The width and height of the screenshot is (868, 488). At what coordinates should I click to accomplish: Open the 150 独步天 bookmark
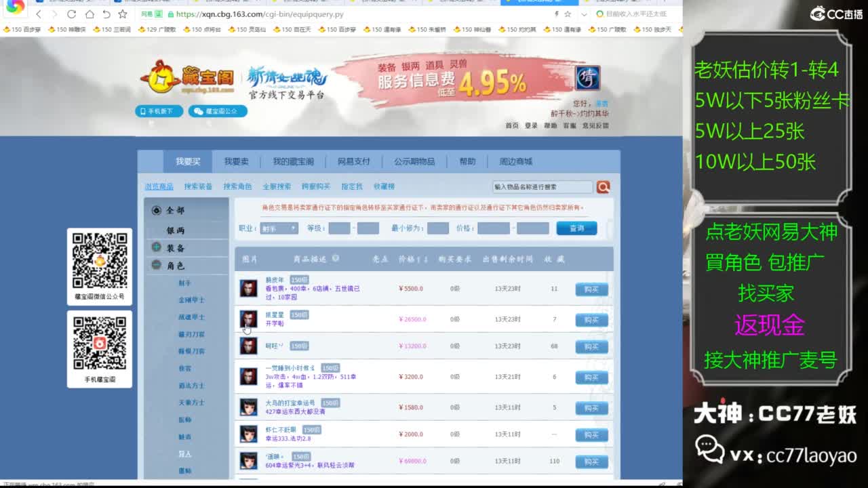(652, 29)
